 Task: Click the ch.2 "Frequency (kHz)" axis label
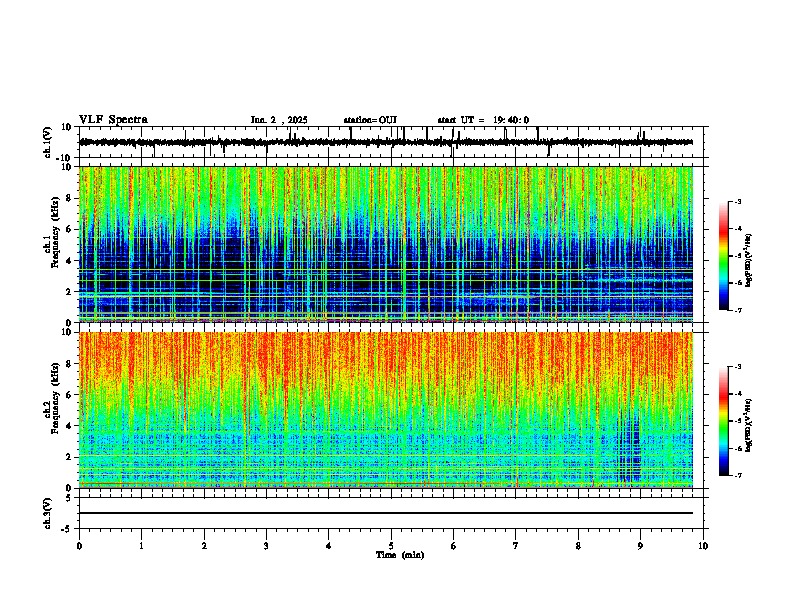55,398
